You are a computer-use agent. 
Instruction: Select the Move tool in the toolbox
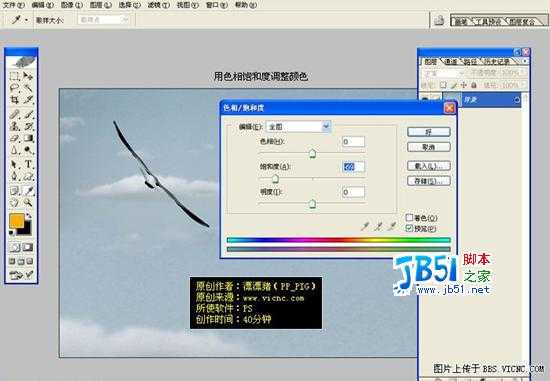28,75
